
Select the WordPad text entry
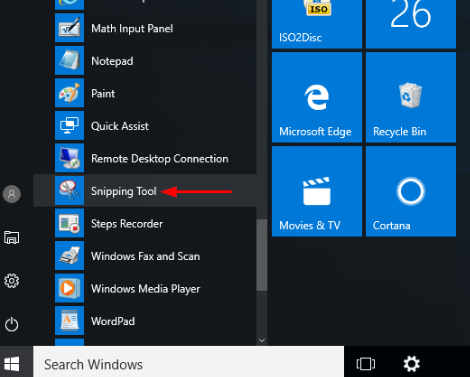coord(113,321)
